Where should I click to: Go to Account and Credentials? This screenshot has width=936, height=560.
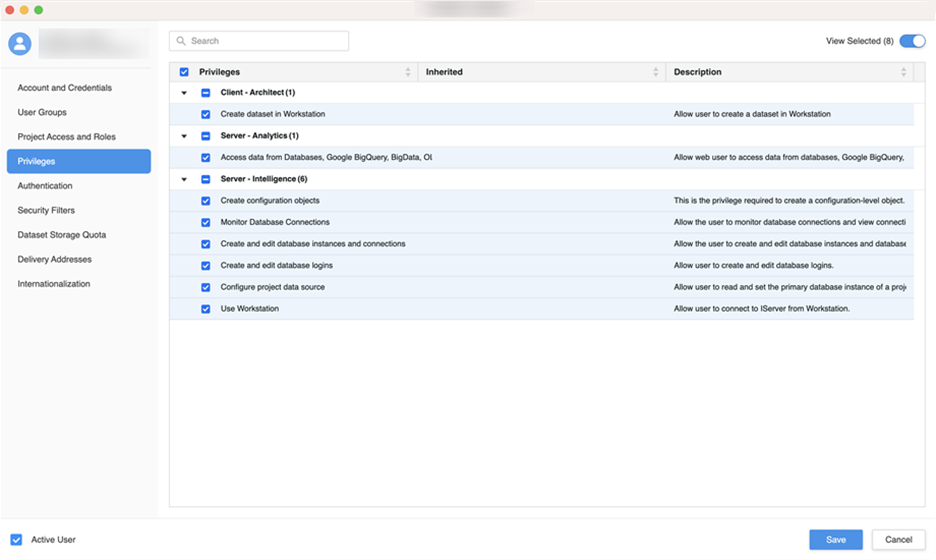coord(64,88)
